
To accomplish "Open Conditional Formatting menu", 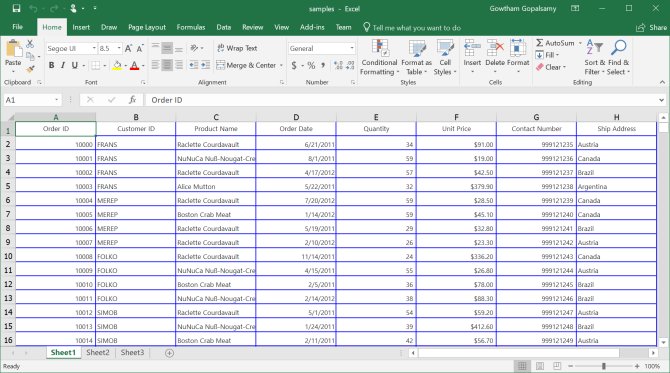I will [x=379, y=58].
